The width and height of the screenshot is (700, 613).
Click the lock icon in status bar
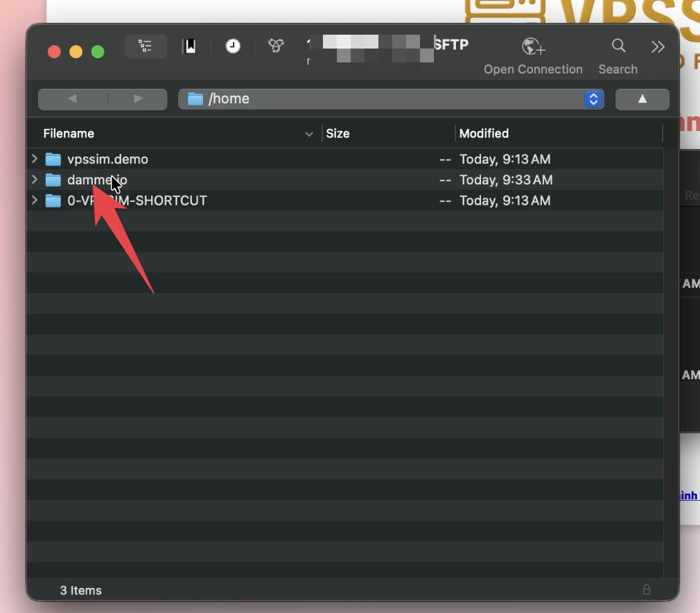(647, 589)
